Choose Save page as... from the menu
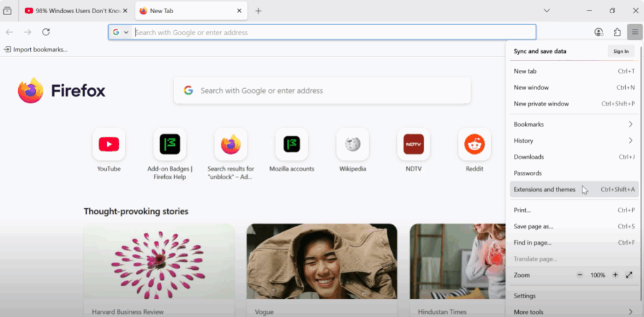This screenshot has width=644, height=317. [x=574, y=226]
